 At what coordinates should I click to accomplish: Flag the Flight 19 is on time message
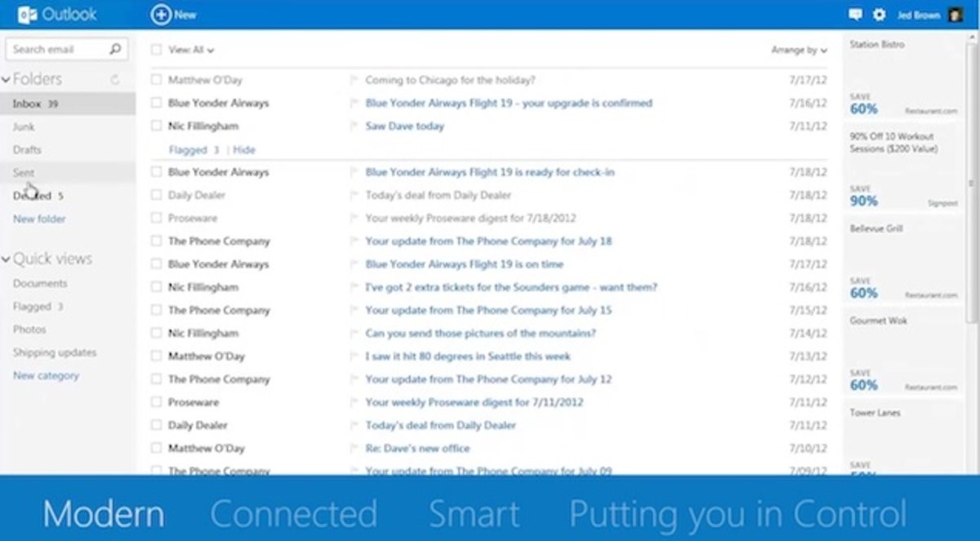click(x=354, y=264)
